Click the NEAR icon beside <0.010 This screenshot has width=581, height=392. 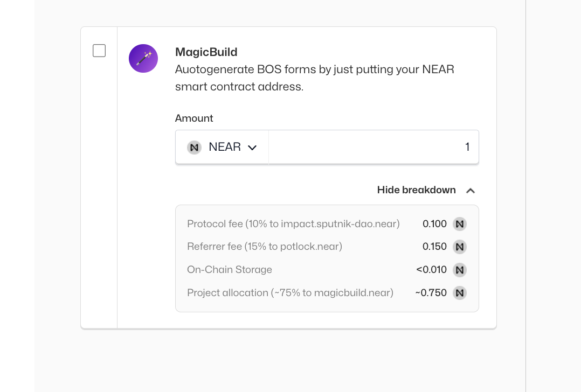point(460,270)
